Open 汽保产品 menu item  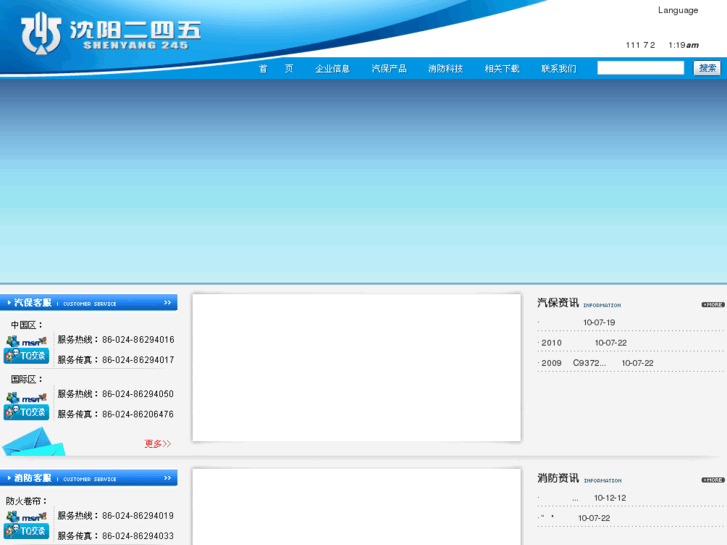click(389, 69)
